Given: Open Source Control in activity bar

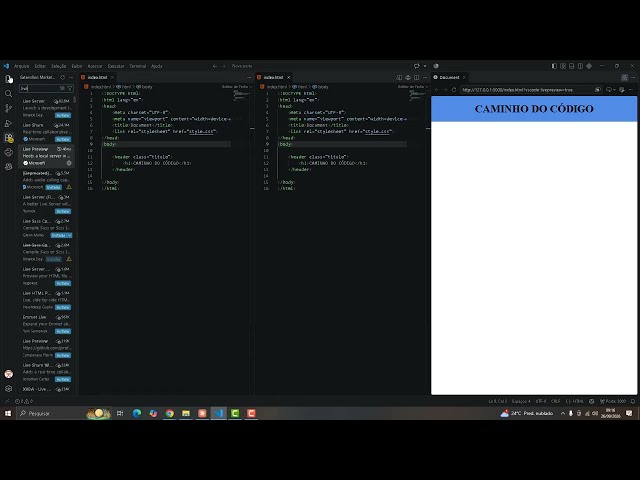Looking at the screenshot, I should 9,108.
